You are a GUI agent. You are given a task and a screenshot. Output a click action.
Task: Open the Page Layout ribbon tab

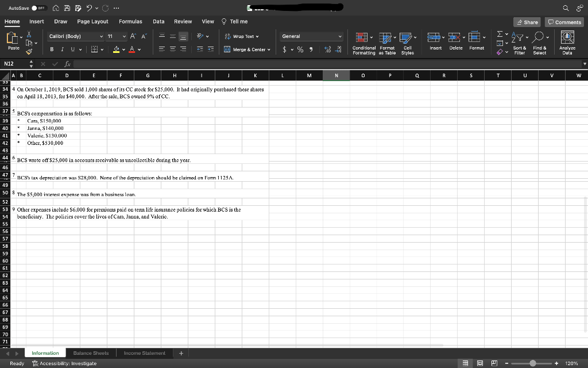click(92, 21)
